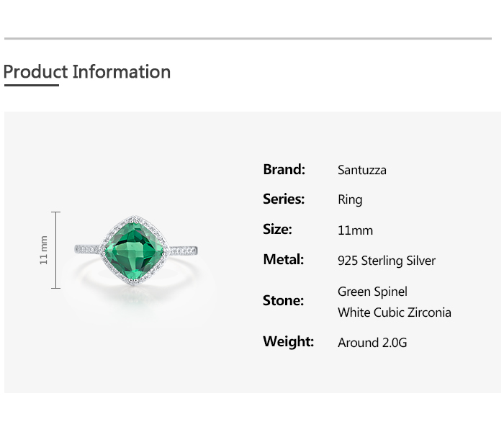This screenshot has height=437, width=504.
Task: Select the Weight: label
Action: 288,342
